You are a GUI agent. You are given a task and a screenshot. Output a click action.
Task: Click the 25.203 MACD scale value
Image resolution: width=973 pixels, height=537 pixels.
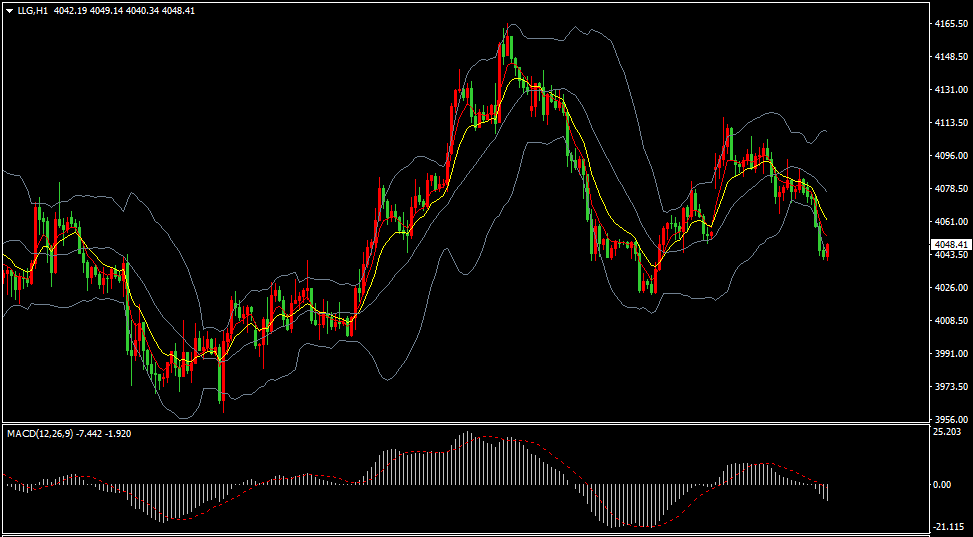(947, 431)
